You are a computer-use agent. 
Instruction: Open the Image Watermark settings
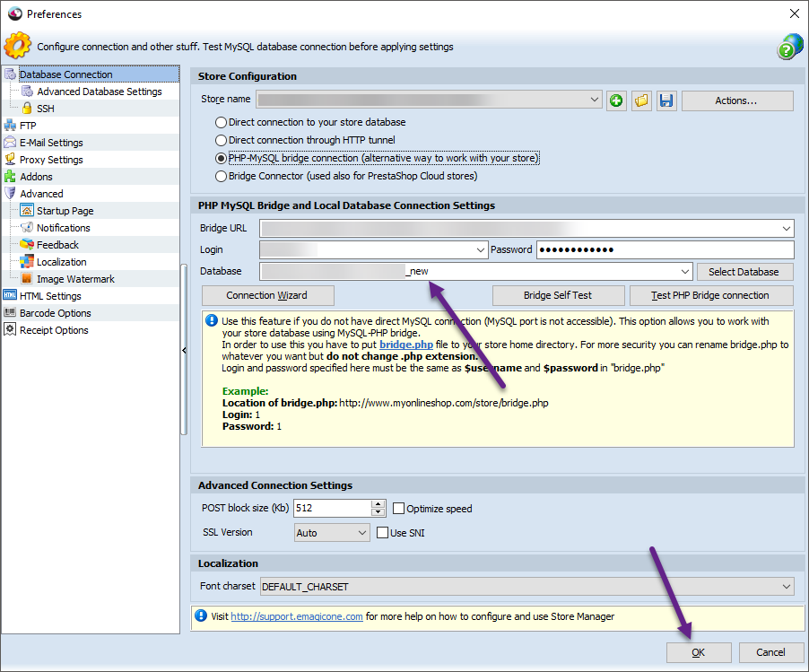click(x=75, y=279)
